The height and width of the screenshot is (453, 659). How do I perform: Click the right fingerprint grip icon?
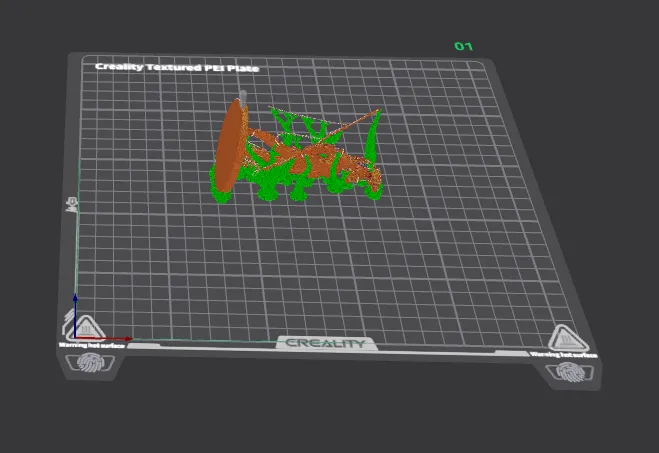[x=570, y=371]
